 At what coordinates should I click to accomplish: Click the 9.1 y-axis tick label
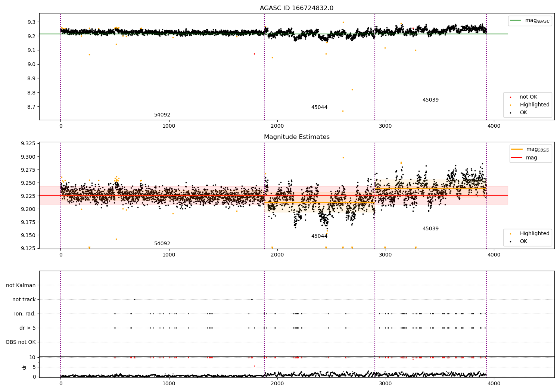point(32,50)
